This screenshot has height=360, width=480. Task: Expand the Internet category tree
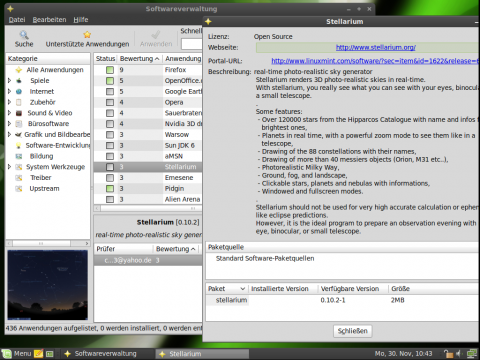9,91
